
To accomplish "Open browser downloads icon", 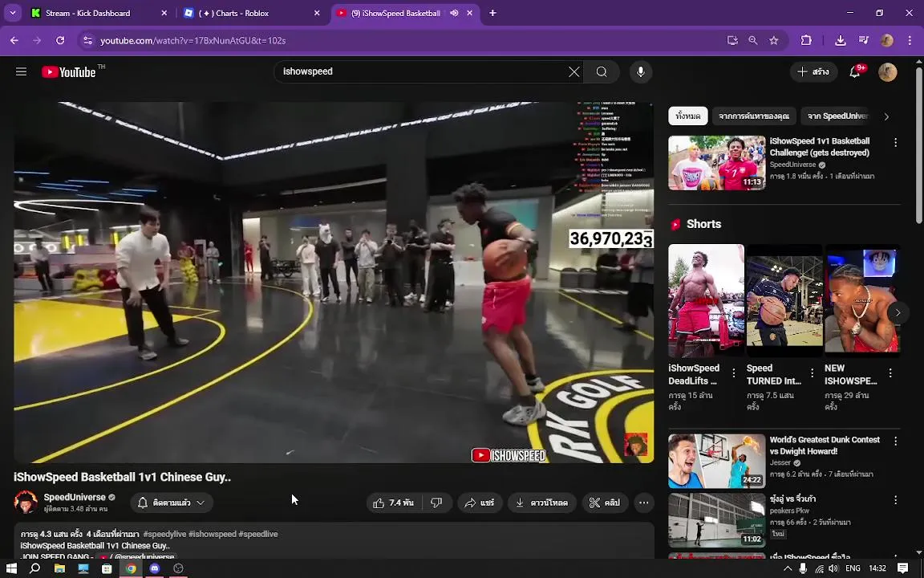I will click(x=841, y=40).
